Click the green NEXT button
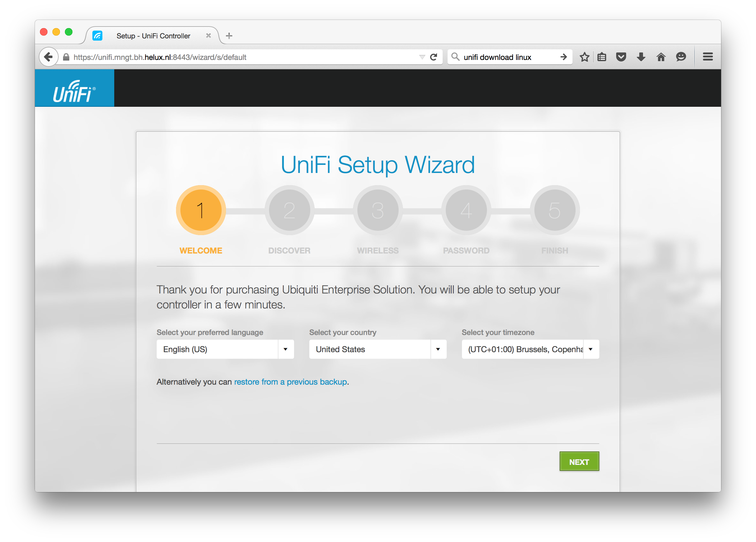The image size is (756, 542). tap(579, 462)
